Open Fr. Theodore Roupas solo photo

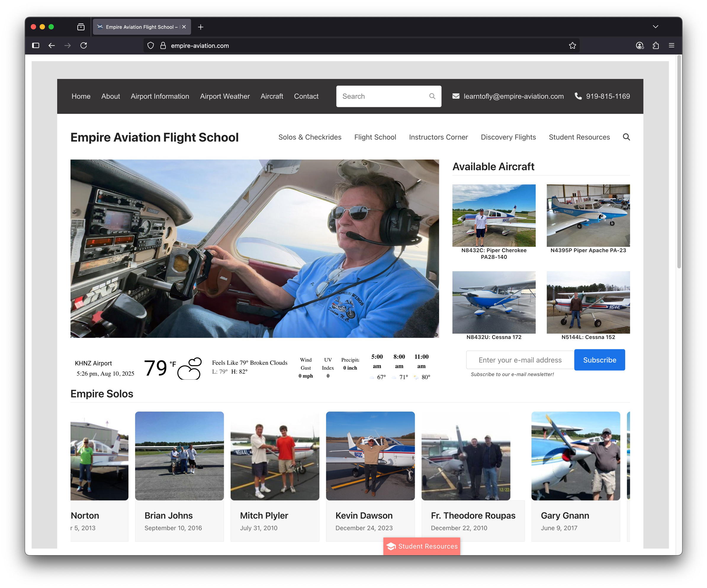(x=466, y=456)
